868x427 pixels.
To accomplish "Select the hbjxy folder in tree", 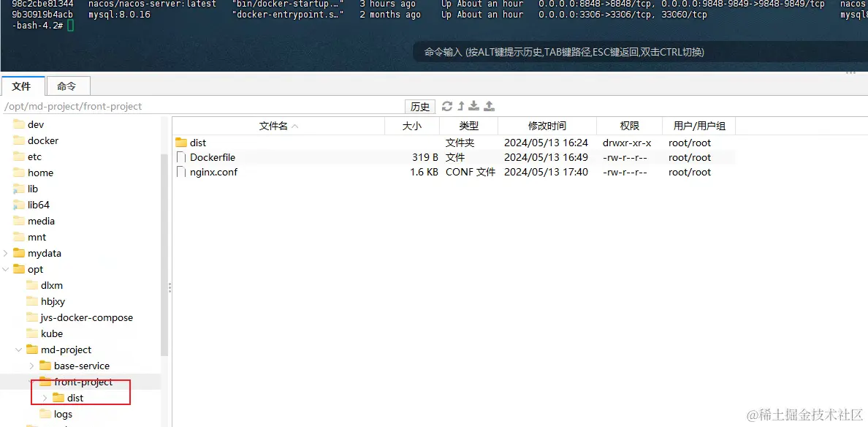I will coord(53,301).
